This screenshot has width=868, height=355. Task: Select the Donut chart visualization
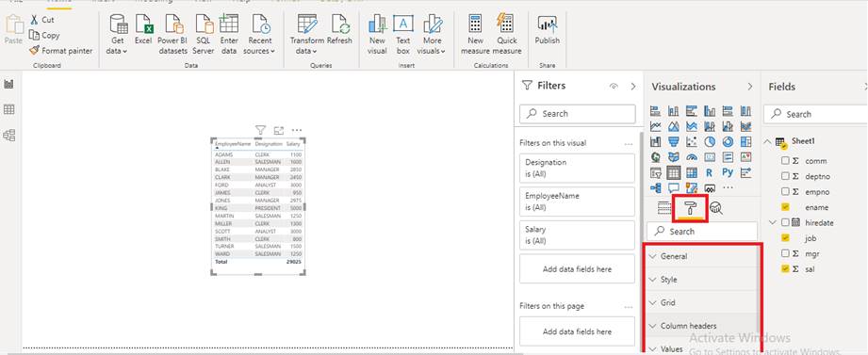[x=728, y=142]
